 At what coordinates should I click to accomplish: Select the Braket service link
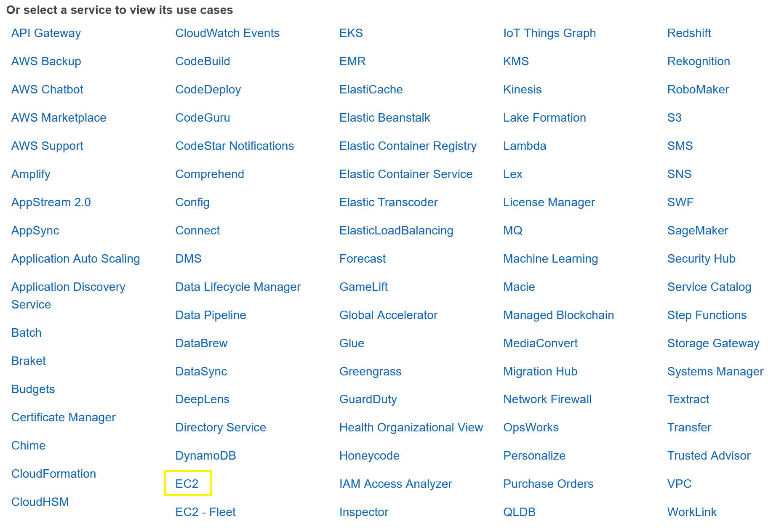point(29,361)
